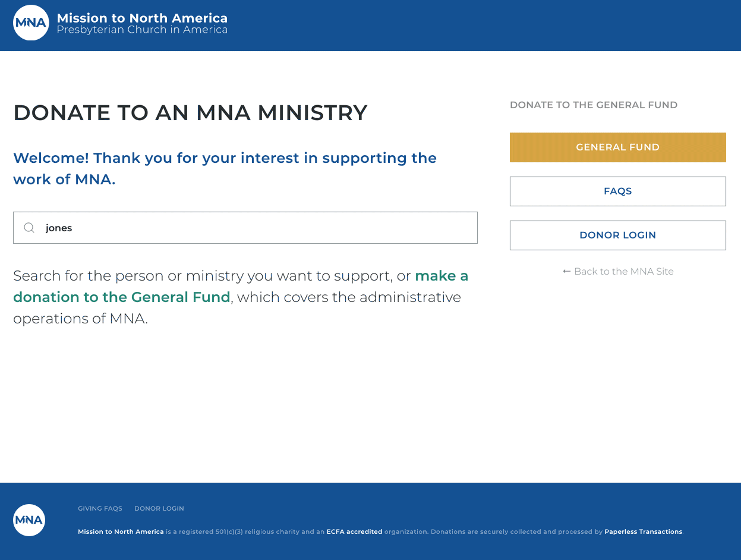Open Donor Login in the footer

159,508
